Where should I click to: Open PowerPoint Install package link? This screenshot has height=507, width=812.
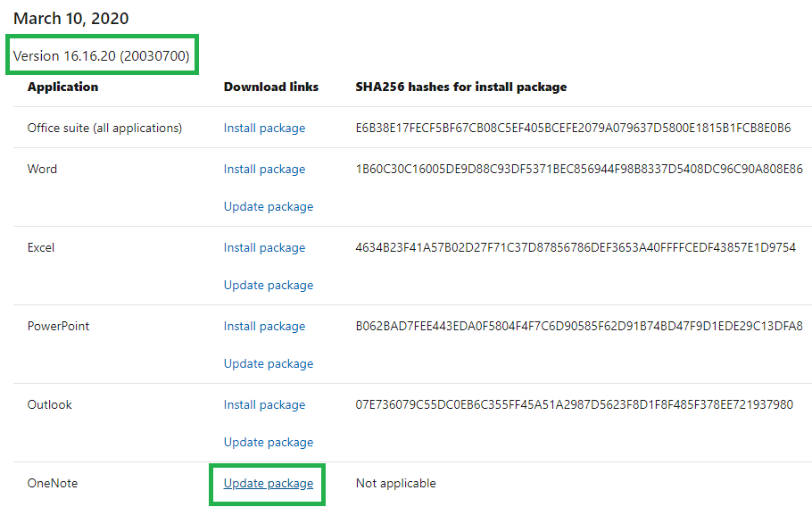[x=264, y=327]
